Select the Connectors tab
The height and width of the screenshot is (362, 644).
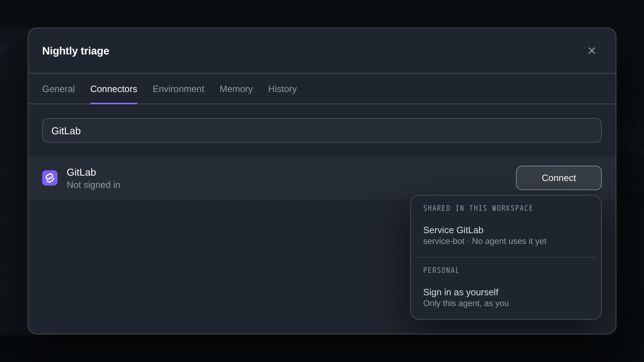pyautogui.click(x=114, y=89)
